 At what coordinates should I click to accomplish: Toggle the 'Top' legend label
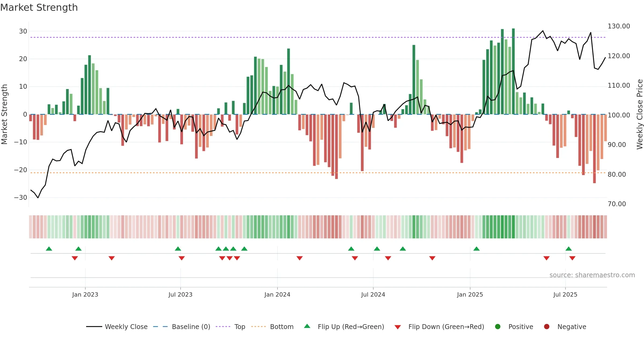click(x=240, y=327)
